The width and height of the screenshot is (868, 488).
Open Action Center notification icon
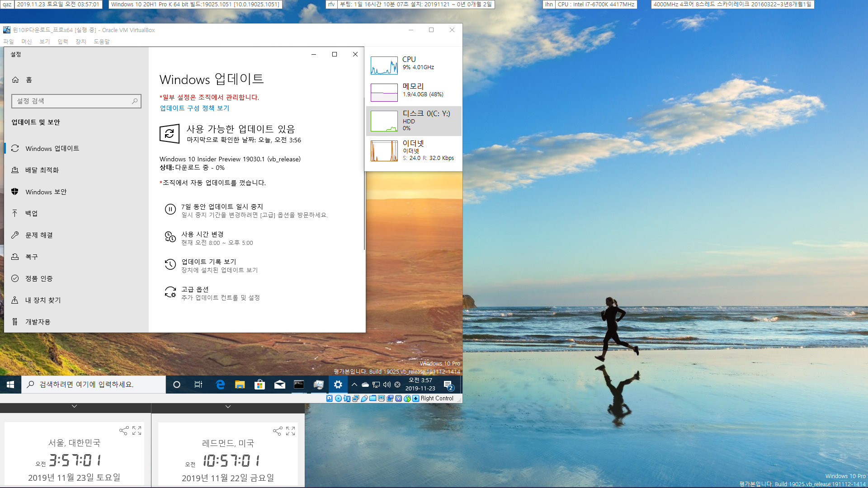[x=448, y=385]
